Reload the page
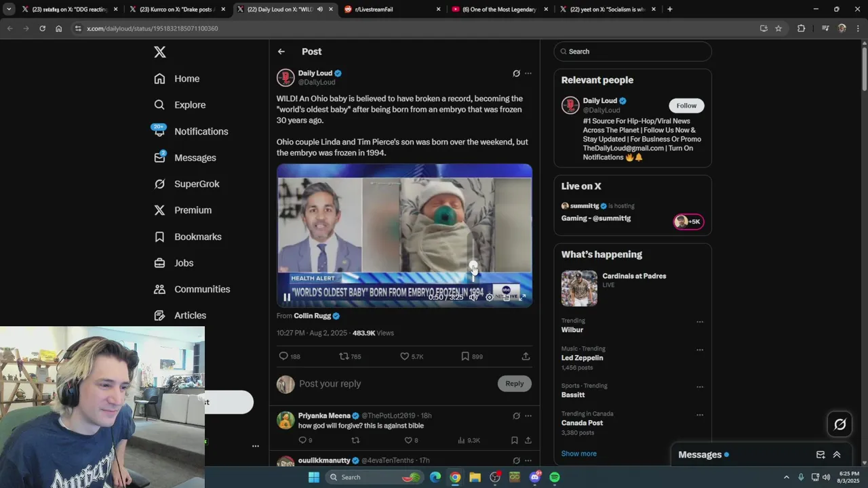The height and width of the screenshot is (488, 868). click(x=42, y=28)
